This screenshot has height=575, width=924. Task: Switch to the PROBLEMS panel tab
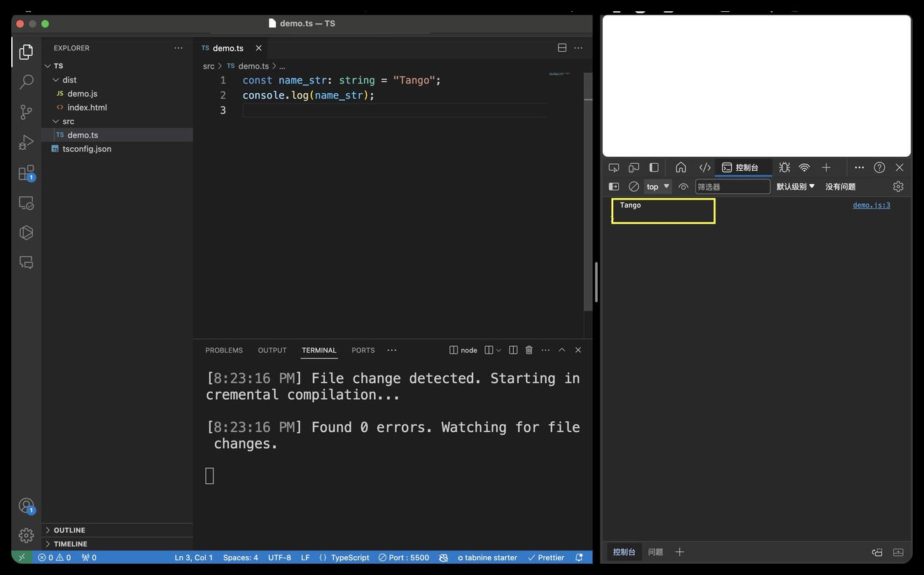click(x=224, y=350)
